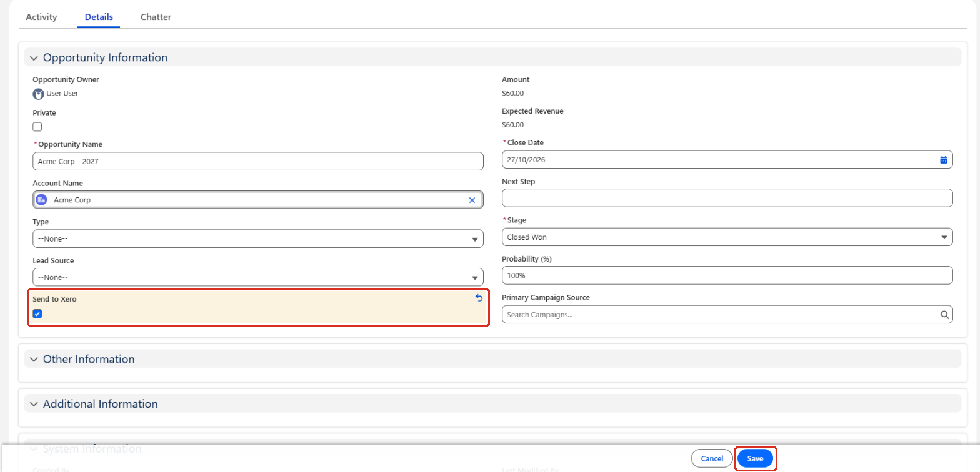This screenshot has width=980, height=472.
Task: Collapse the Opportunity Information section
Action: (34, 58)
